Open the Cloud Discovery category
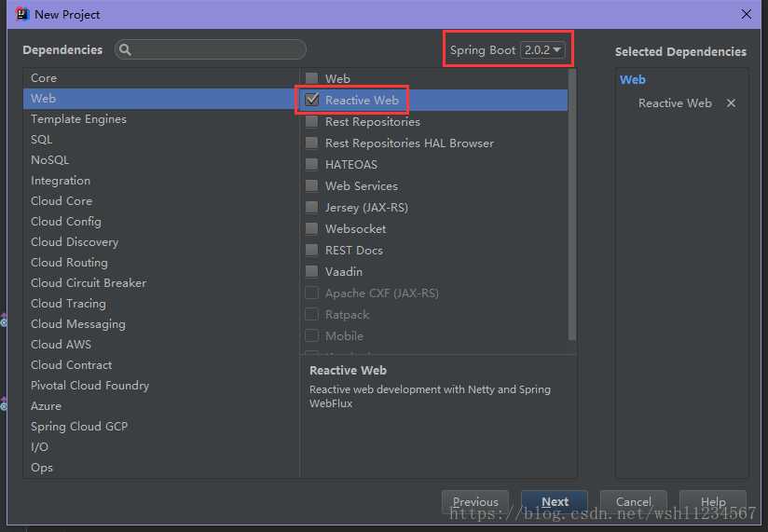Viewport: 768px width, 532px height. (x=160, y=242)
